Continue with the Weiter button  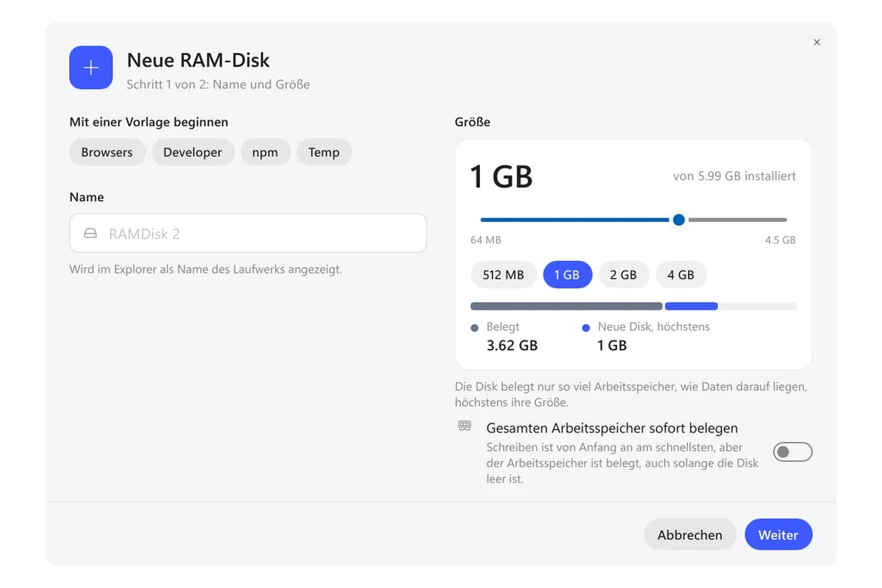pyautogui.click(x=778, y=535)
